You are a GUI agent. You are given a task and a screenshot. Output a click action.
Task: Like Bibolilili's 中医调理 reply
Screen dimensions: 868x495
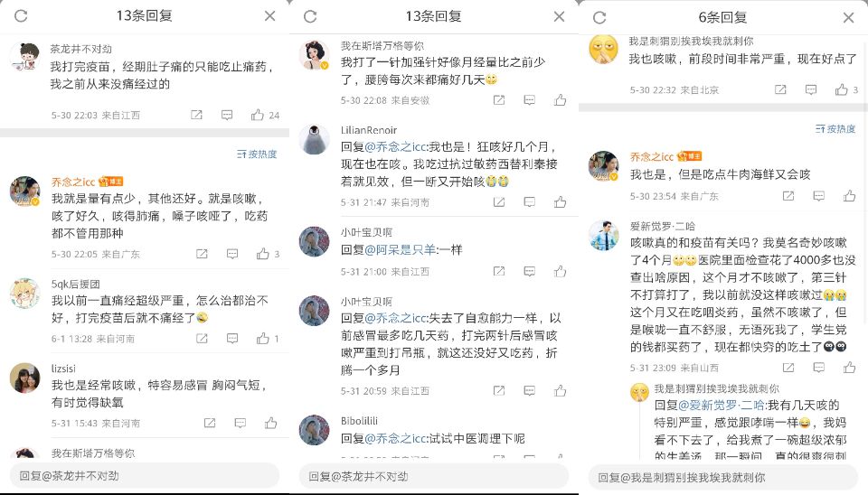coord(560,456)
